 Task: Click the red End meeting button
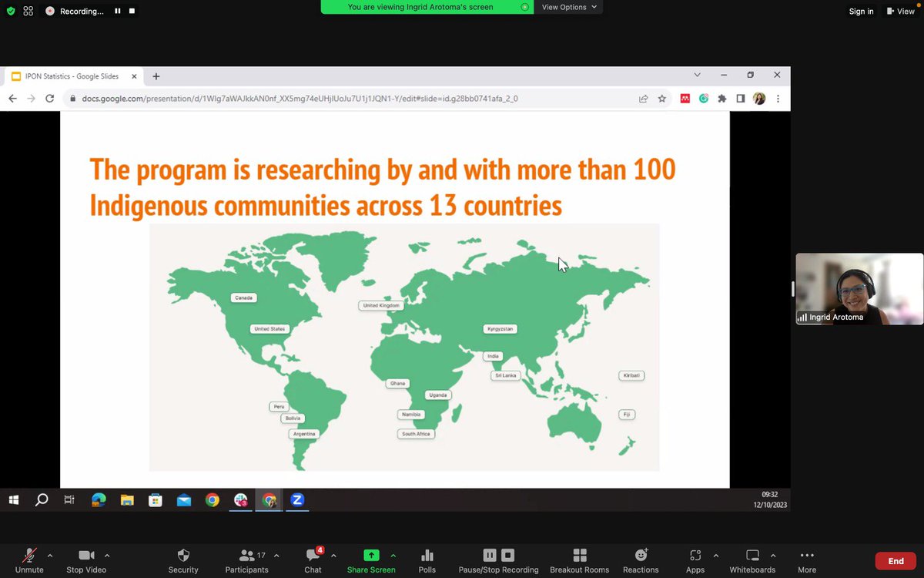896,561
